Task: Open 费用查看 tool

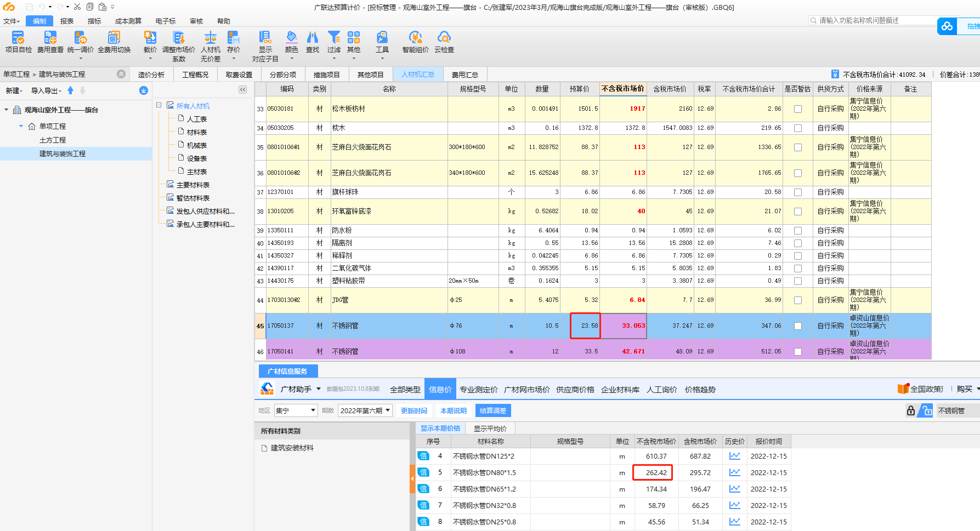Action: 50,38
